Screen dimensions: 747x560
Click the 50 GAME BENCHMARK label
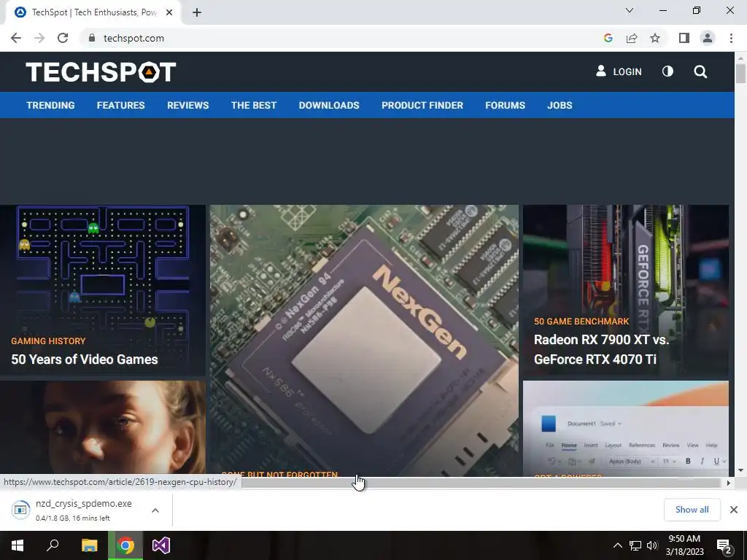(x=581, y=322)
